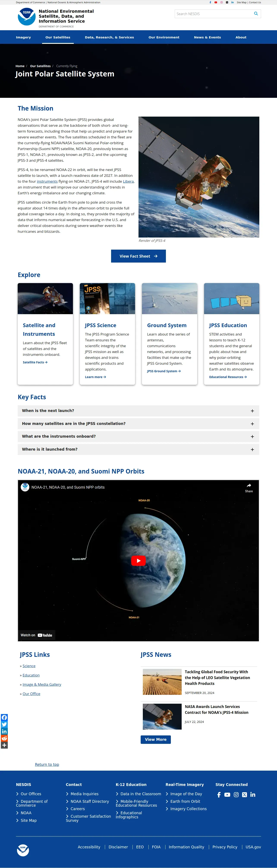The height and width of the screenshot is (868, 277).
Task: Click the View More news button
Action: [156, 739]
